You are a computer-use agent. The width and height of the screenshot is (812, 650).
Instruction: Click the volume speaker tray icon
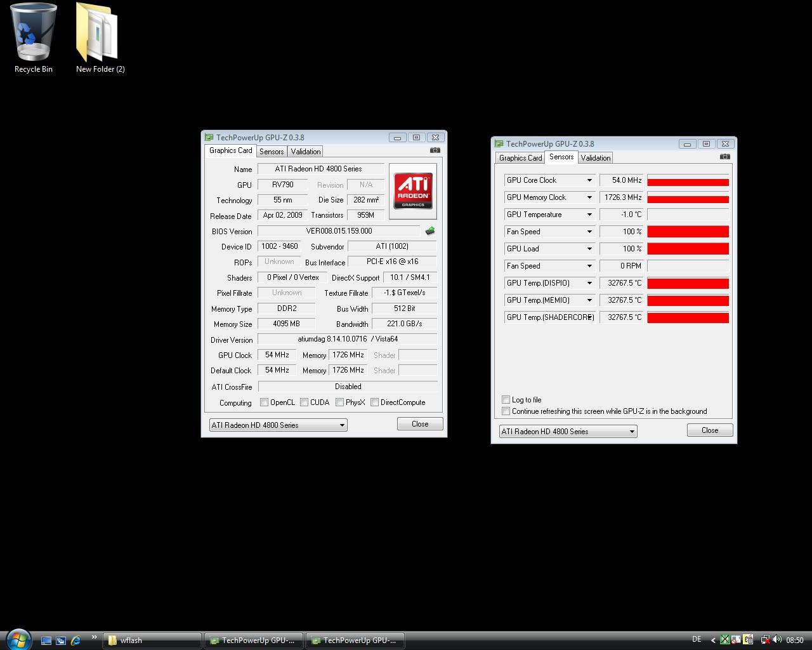777,640
